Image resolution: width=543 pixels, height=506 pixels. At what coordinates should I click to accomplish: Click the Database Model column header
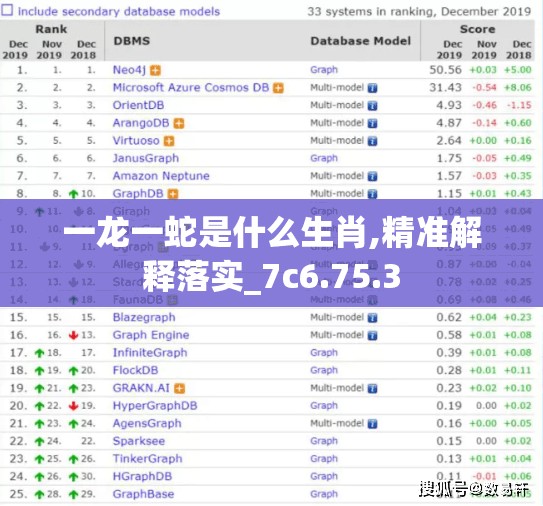(360, 41)
